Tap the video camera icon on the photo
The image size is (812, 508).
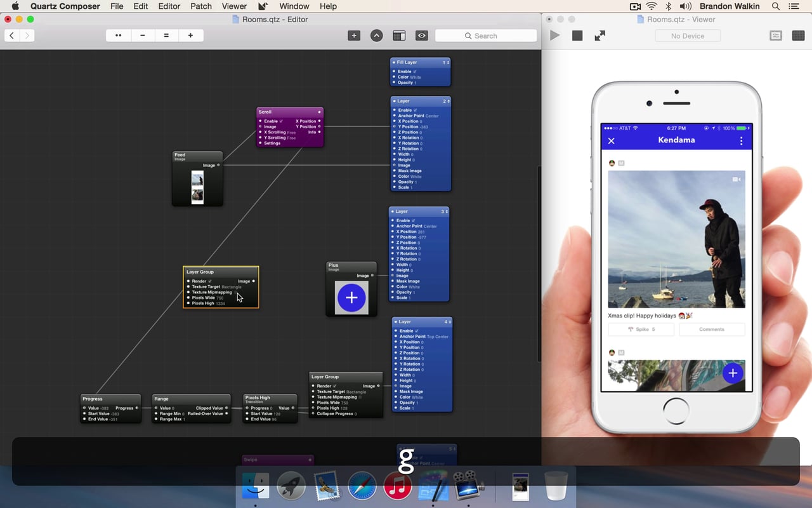(737, 180)
